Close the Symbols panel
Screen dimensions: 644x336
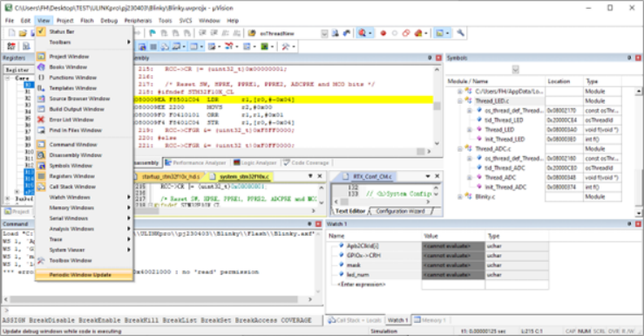point(638,58)
